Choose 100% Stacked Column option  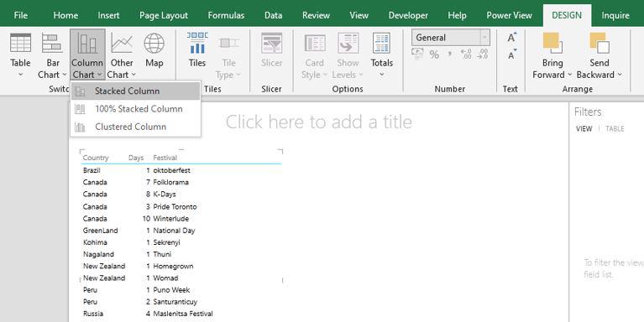[135, 109]
